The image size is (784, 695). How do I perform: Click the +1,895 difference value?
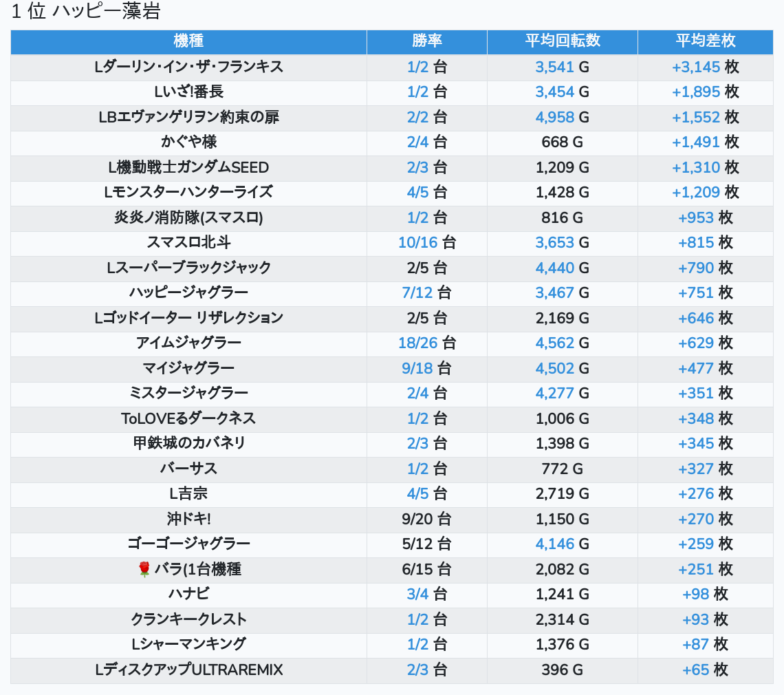click(696, 92)
